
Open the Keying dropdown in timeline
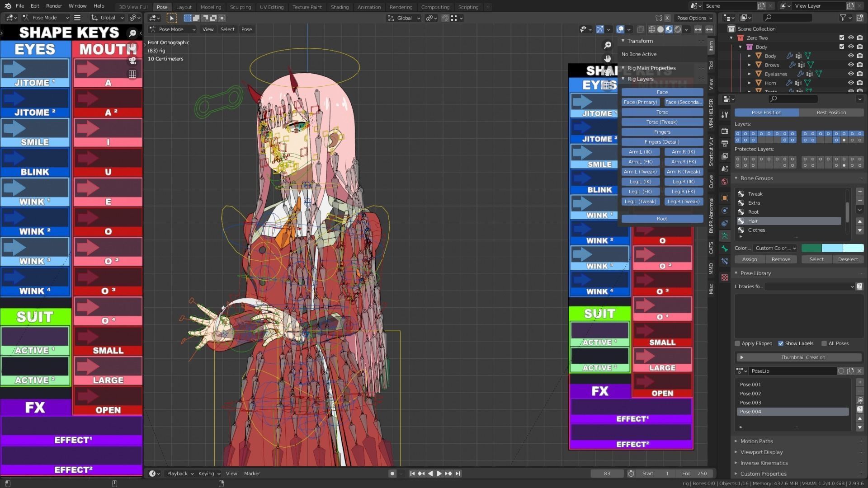[209, 474]
